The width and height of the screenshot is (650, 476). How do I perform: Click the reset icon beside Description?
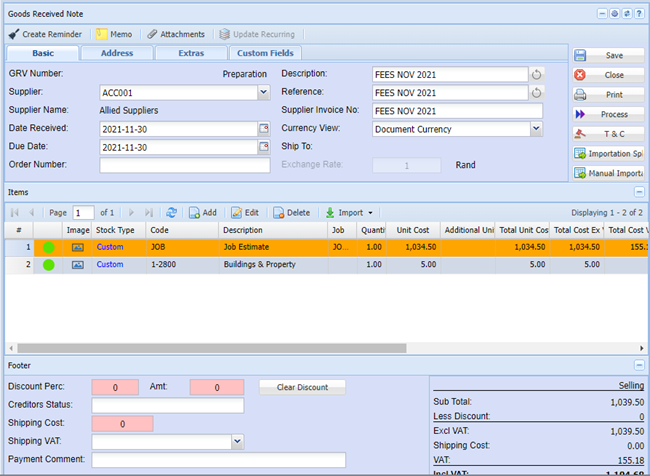[536, 74]
